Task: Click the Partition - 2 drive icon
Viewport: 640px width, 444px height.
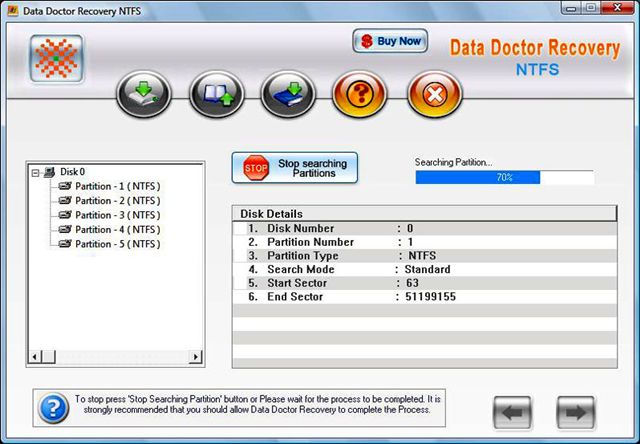Action: pos(65,200)
